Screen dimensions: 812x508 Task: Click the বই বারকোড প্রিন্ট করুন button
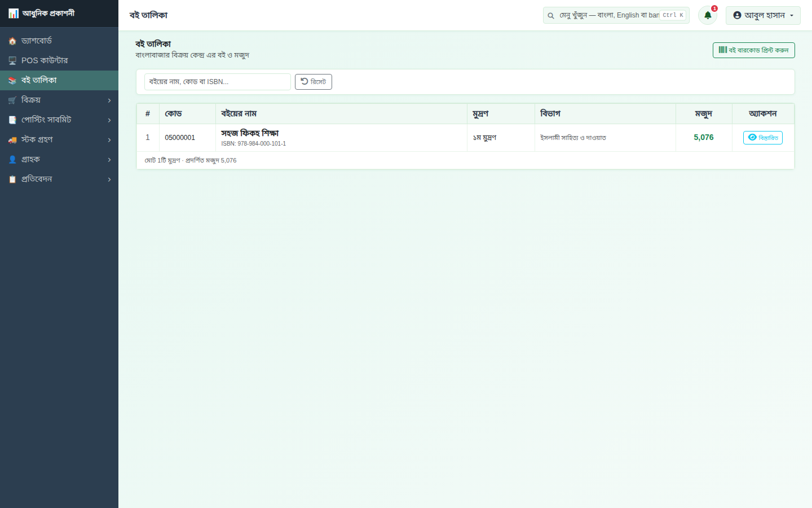753,50
